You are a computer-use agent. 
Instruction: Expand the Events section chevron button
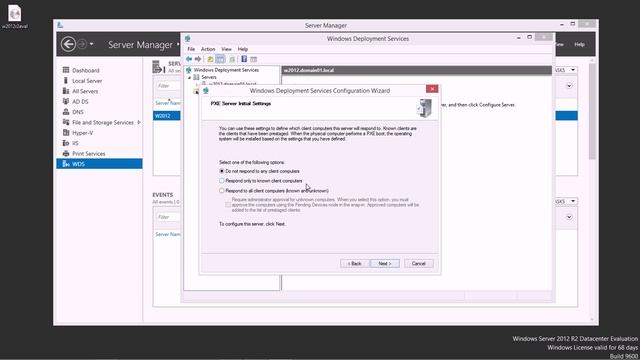click(569, 217)
